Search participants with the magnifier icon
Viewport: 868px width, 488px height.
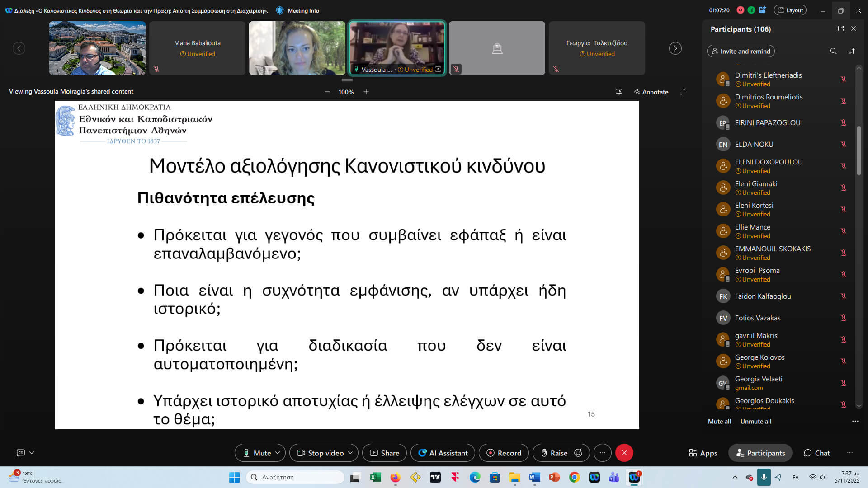click(833, 51)
